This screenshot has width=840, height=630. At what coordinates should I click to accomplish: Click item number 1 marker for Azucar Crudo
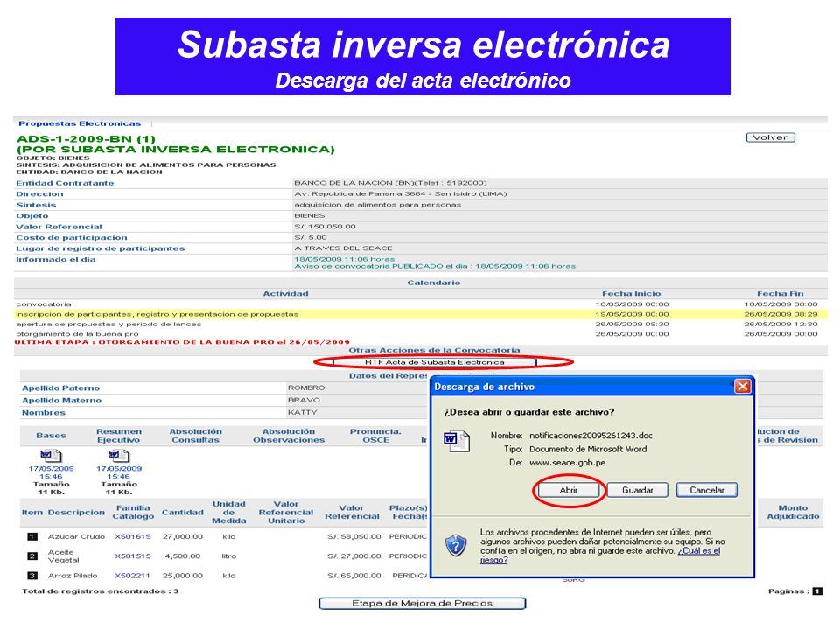click(32, 536)
